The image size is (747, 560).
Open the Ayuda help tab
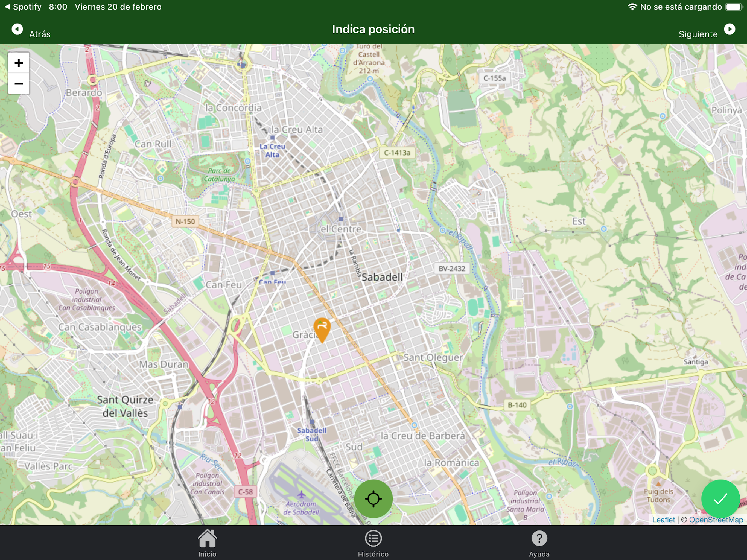point(539,543)
